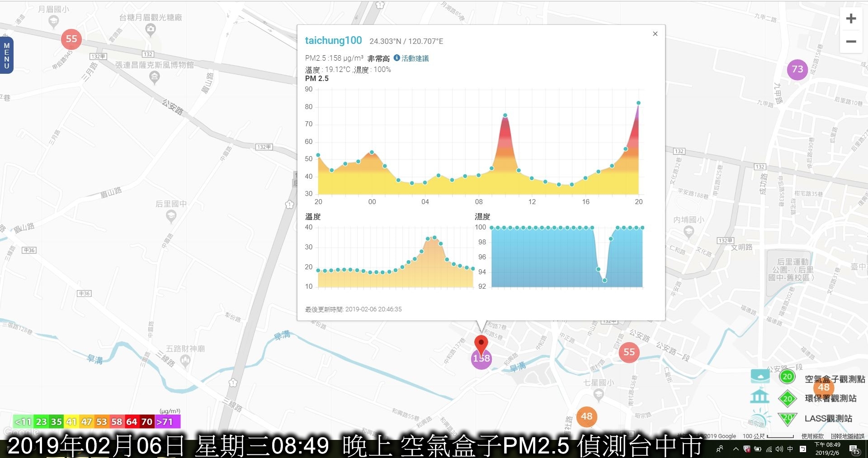868x458 pixels.
Task: Click the last PM2.5 chart data point
Action: click(638, 103)
